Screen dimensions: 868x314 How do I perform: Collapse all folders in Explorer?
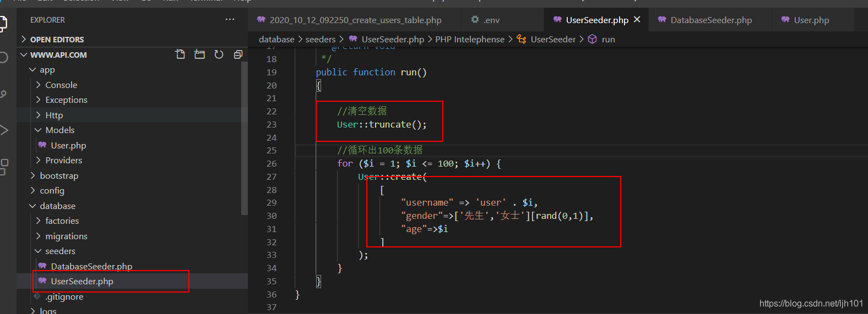(x=238, y=54)
